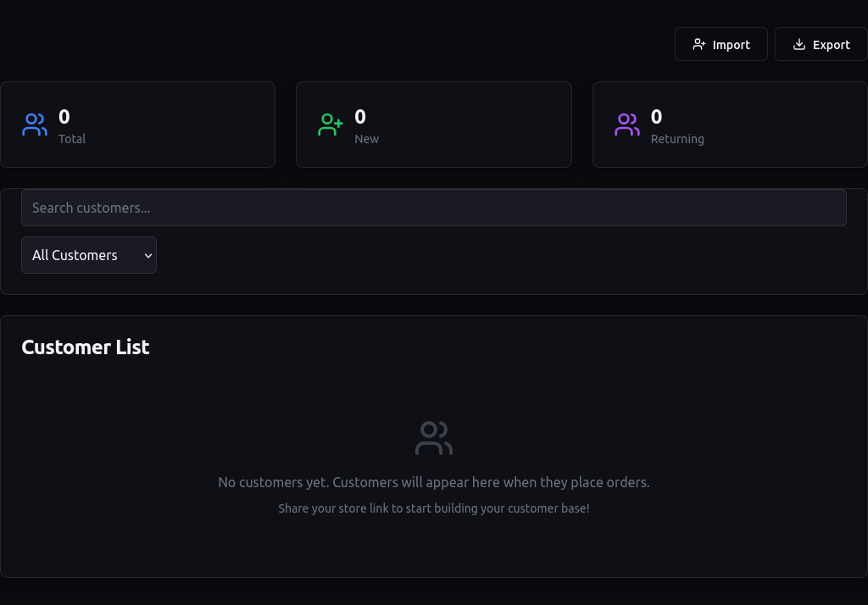Click the Returning stat card
Screen dimensions: 868x605
coord(730,124)
